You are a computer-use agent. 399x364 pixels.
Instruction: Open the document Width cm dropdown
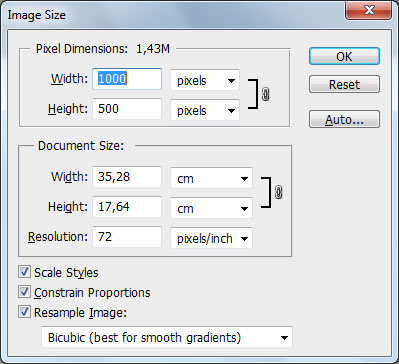pos(212,178)
